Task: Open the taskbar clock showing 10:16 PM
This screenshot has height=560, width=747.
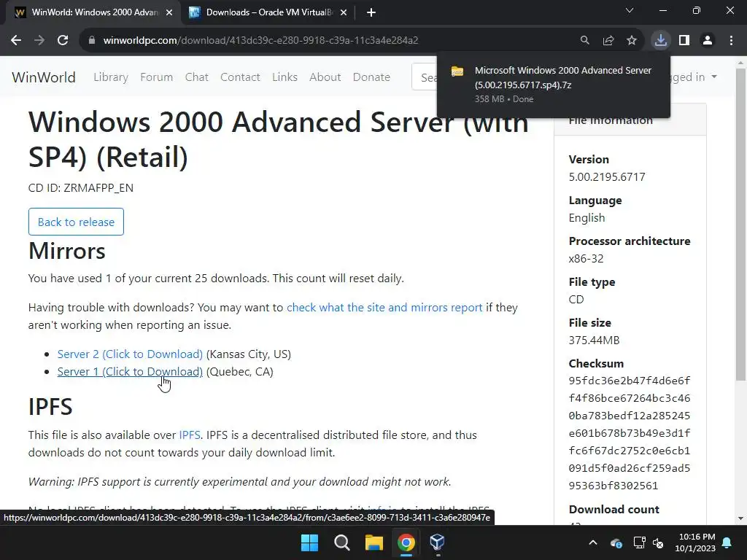Action: pyautogui.click(x=695, y=542)
